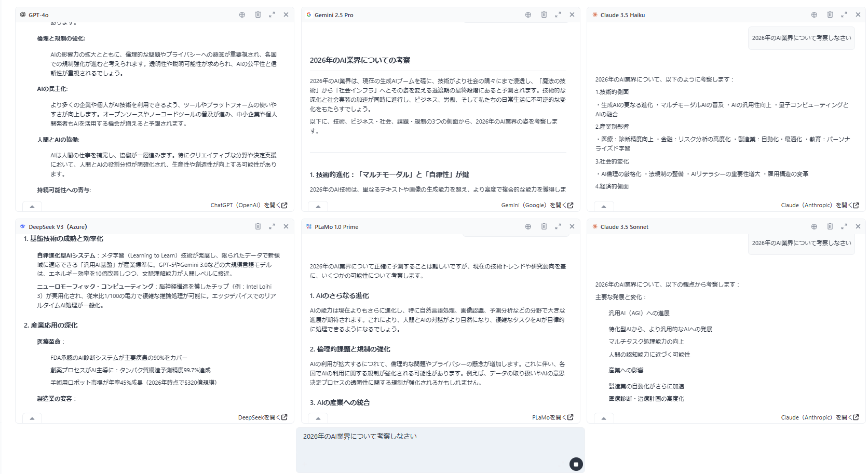
Task: Click heading 2. 倫理的課題と規制の強化 in PLaMo panel
Action: pyautogui.click(x=350, y=349)
